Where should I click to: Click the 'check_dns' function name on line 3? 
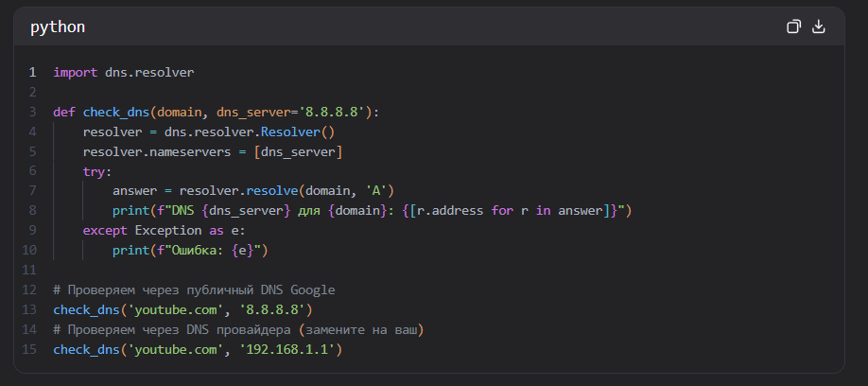point(116,113)
